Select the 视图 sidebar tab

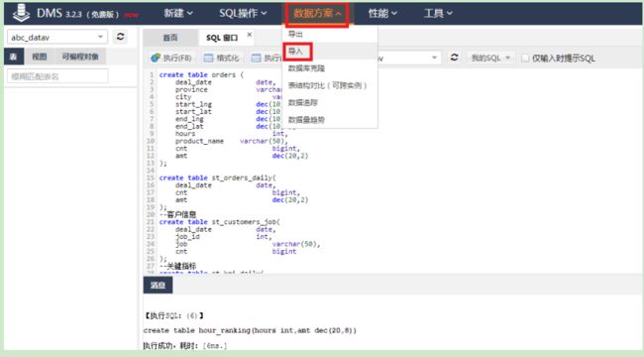click(39, 57)
